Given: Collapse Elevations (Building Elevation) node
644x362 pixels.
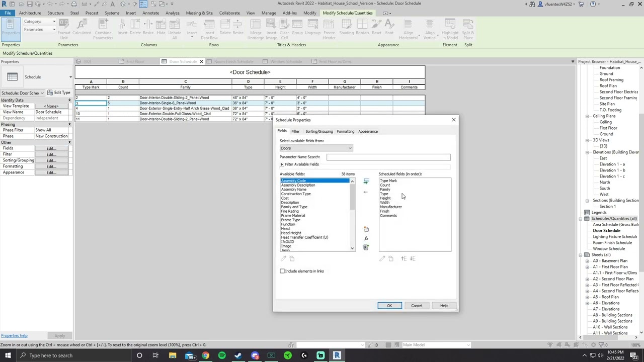Looking at the screenshot, I should coord(587,152).
